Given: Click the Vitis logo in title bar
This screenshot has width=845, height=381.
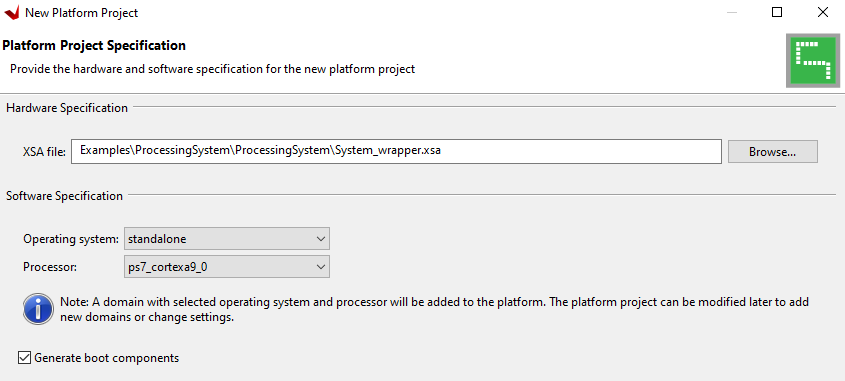Looking at the screenshot, I should tap(11, 12).
